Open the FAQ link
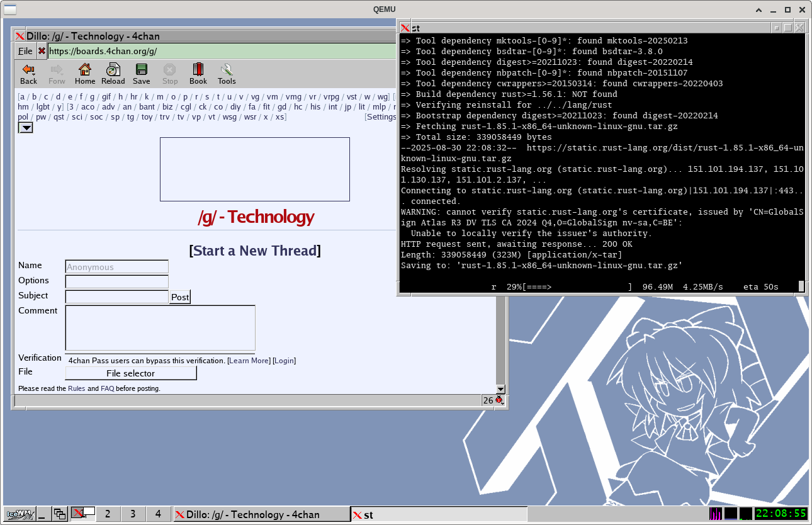The image size is (812, 525). click(108, 388)
